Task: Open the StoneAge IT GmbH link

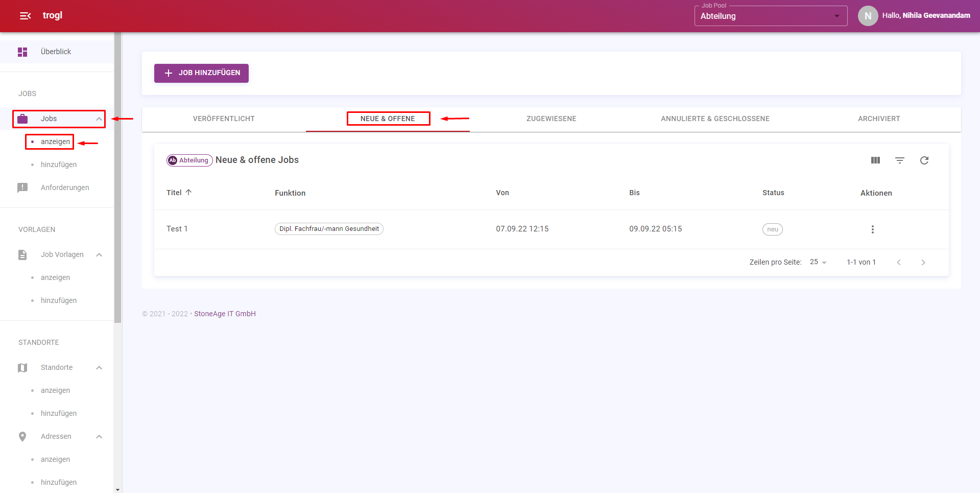Action: [225, 314]
